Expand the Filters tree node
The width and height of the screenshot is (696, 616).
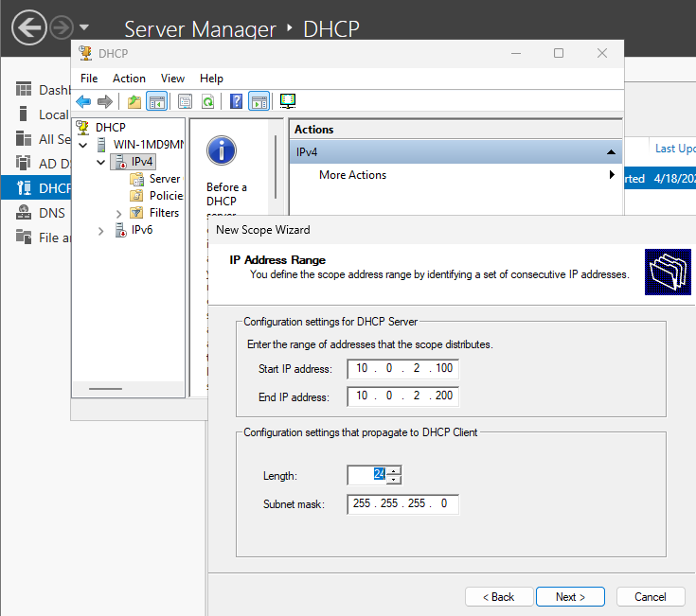[x=118, y=214]
